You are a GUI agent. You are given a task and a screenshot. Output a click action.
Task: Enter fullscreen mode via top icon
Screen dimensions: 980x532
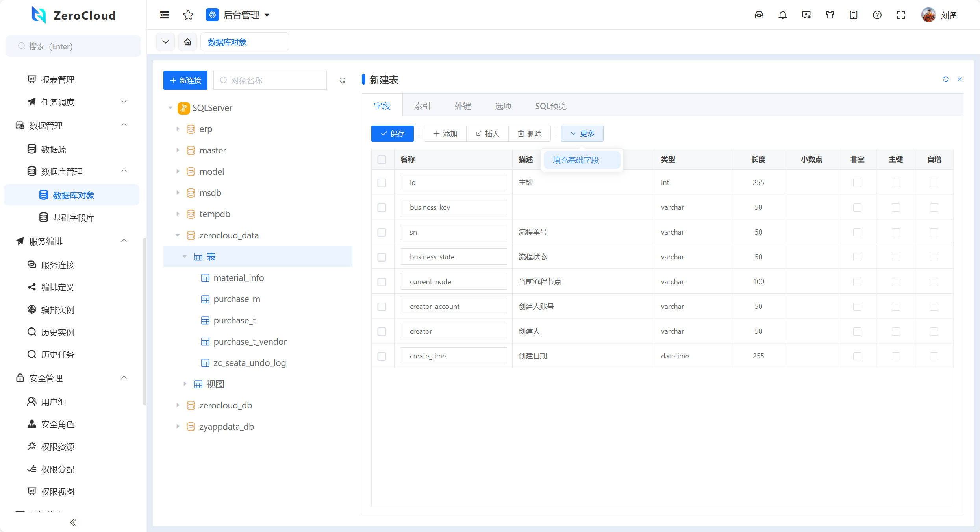[x=900, y=15]
